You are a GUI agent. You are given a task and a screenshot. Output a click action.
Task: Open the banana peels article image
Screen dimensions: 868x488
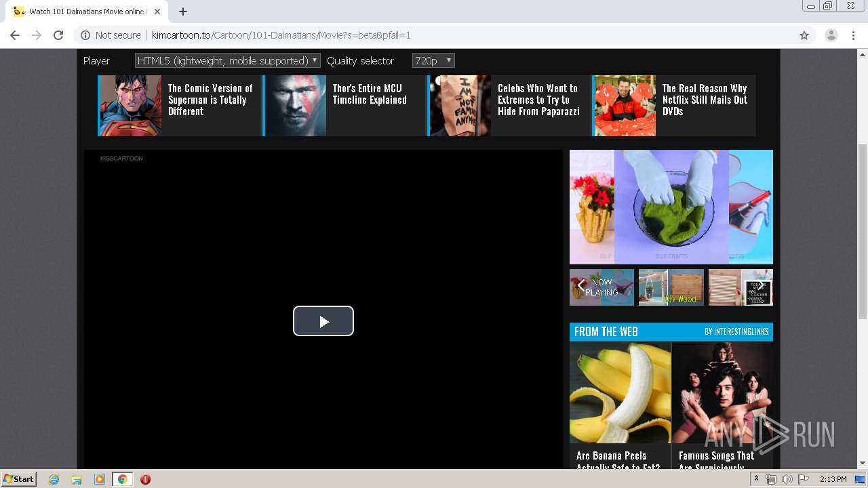coord(620,392)
